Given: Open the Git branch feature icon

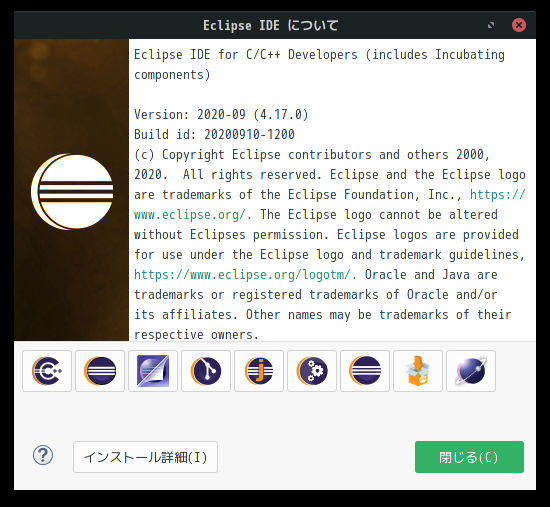Looking at the screenshot, I should click(x=206, y=371).
